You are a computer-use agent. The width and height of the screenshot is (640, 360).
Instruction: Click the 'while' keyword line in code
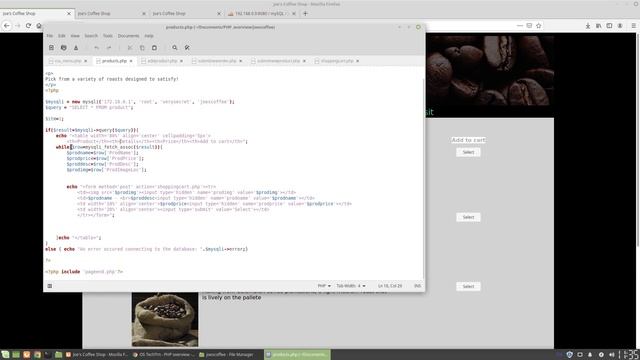click(109, 147)
